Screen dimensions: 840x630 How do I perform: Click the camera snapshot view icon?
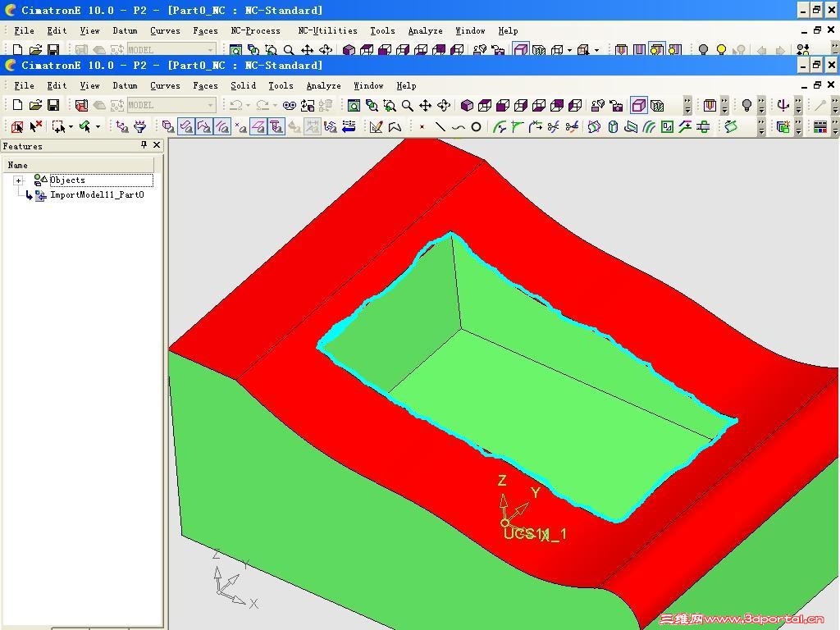[x=616, y=106]
